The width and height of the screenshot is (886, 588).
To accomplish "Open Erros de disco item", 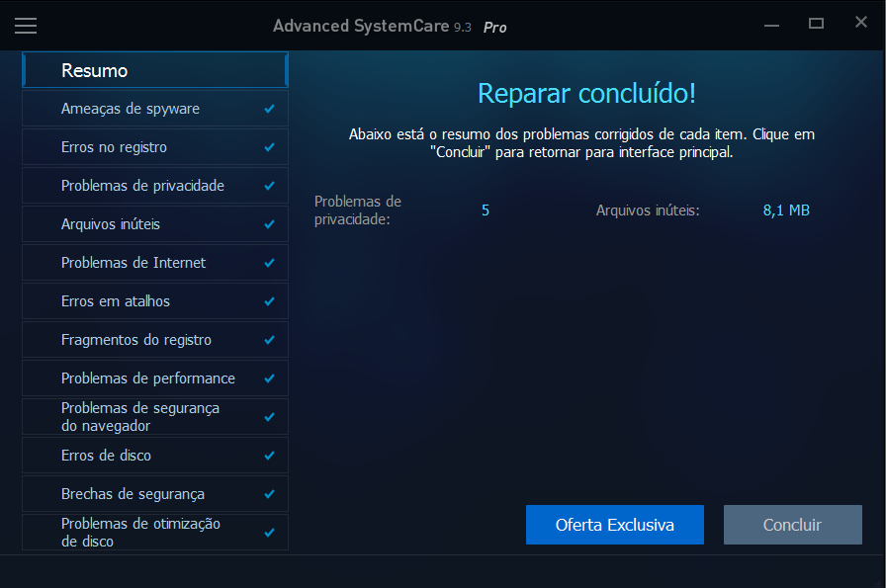I will [155, 456].
